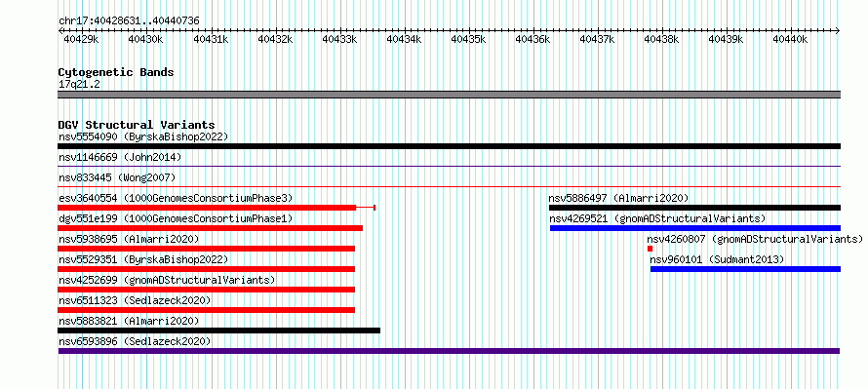868x389 pixels.
Task: Click the 40438k ruler tick label
Action: point(661,39)
